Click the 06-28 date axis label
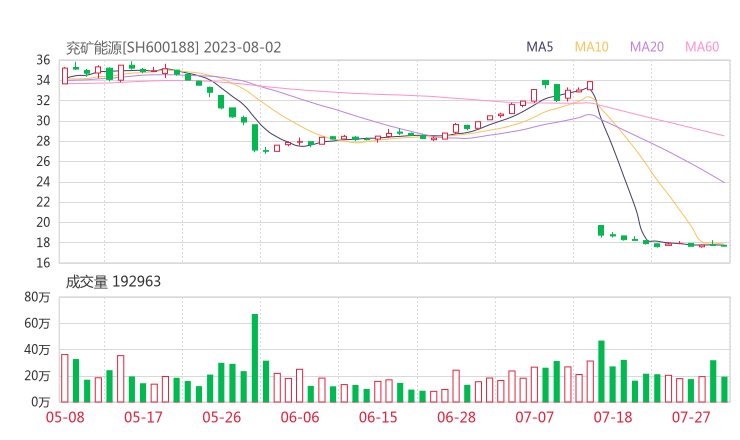 coord(456,417)
